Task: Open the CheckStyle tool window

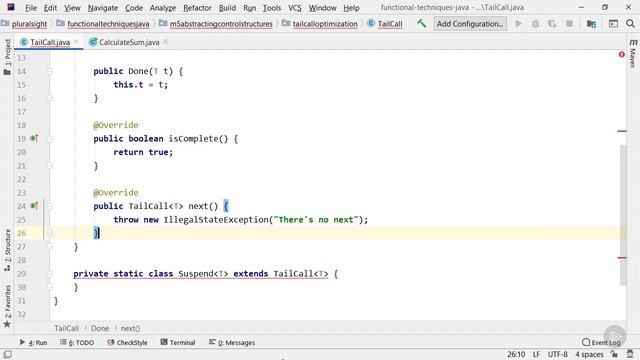Action: [x=127, y=342]
